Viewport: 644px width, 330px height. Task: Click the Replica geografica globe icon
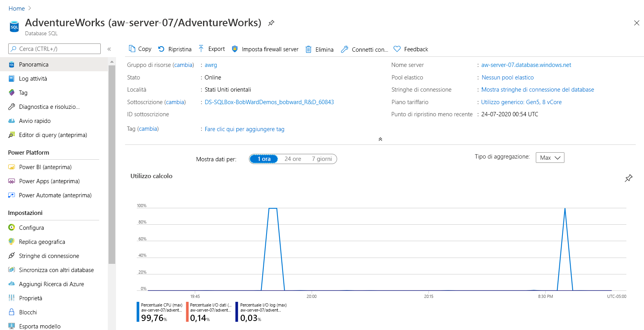[12, 242]
